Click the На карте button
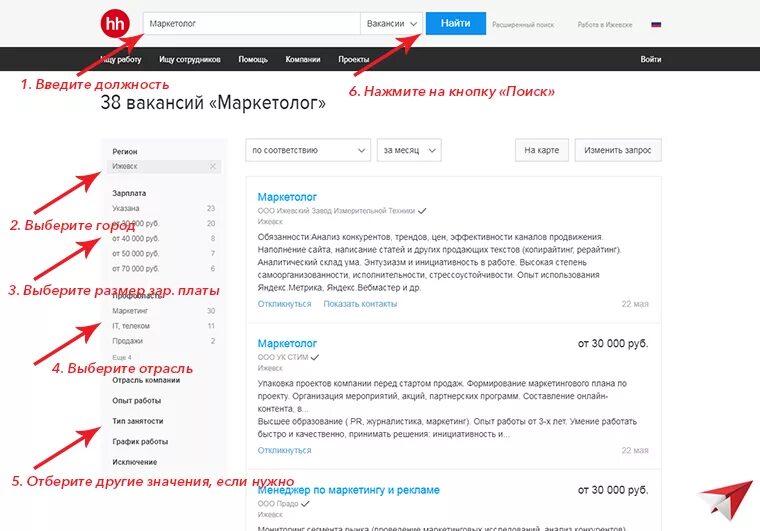 (x=541, y=150)
